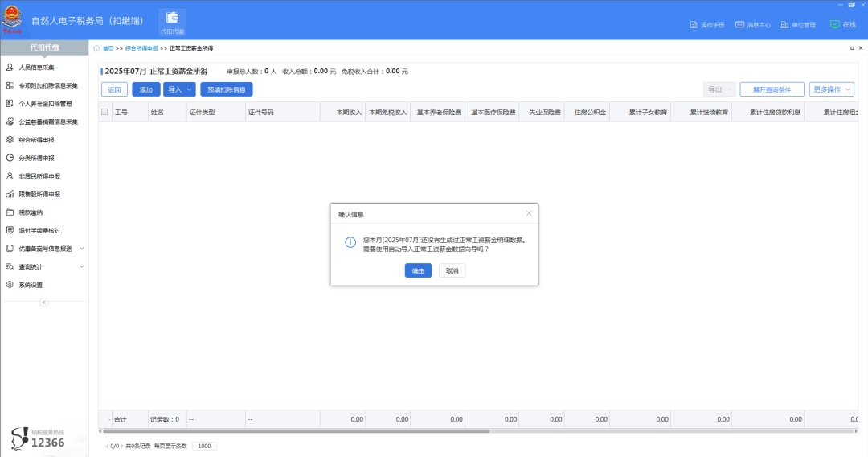
Task: Click the horizontal scrollbar under the table
Action: (297, 431)
